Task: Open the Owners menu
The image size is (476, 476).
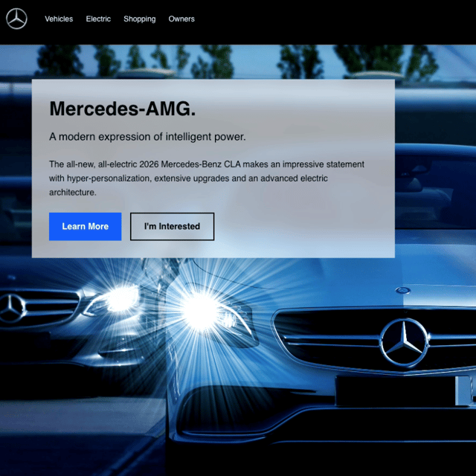Action: click(181, 19)
